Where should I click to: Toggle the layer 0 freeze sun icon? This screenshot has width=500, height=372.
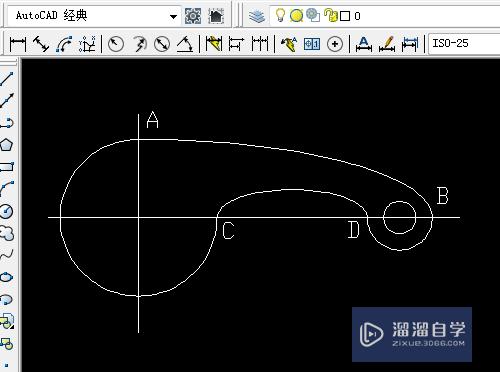pos(296,16)
